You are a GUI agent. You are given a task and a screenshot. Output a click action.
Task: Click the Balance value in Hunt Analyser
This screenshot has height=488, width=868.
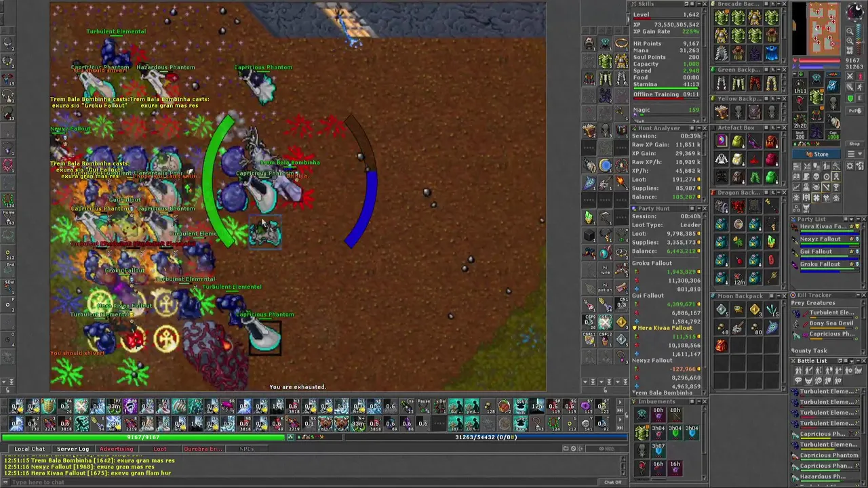point(684,197)
